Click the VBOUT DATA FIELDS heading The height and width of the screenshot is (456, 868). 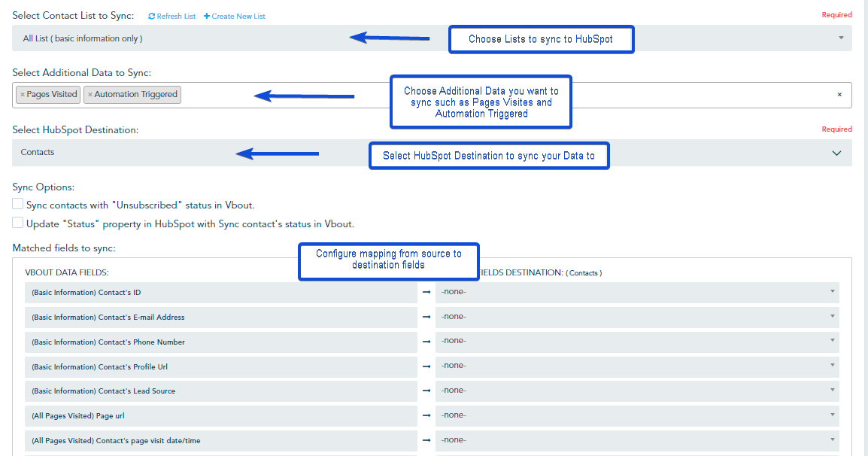pos(67,272)
